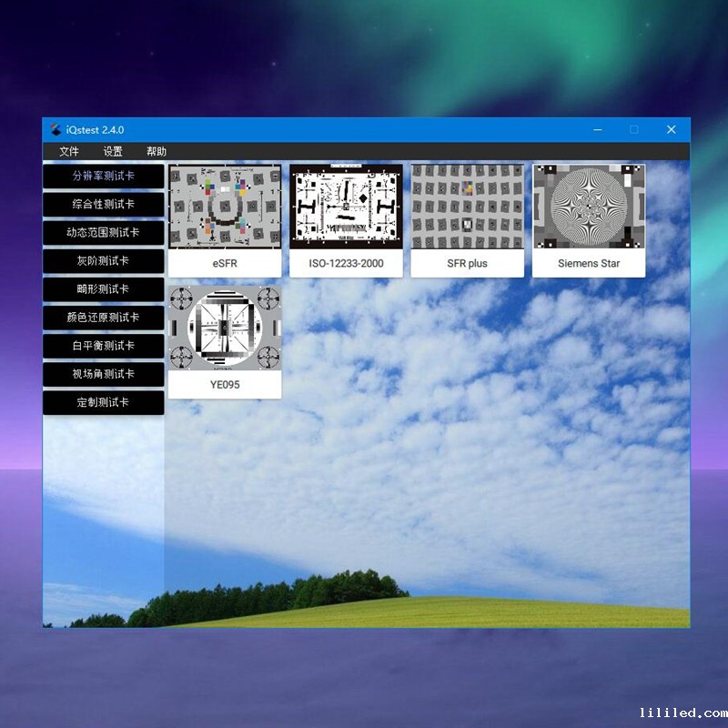The width and height of the screenshot is (728, 728).
Task: Open the 定制测试卡 category
Action: 104,402
